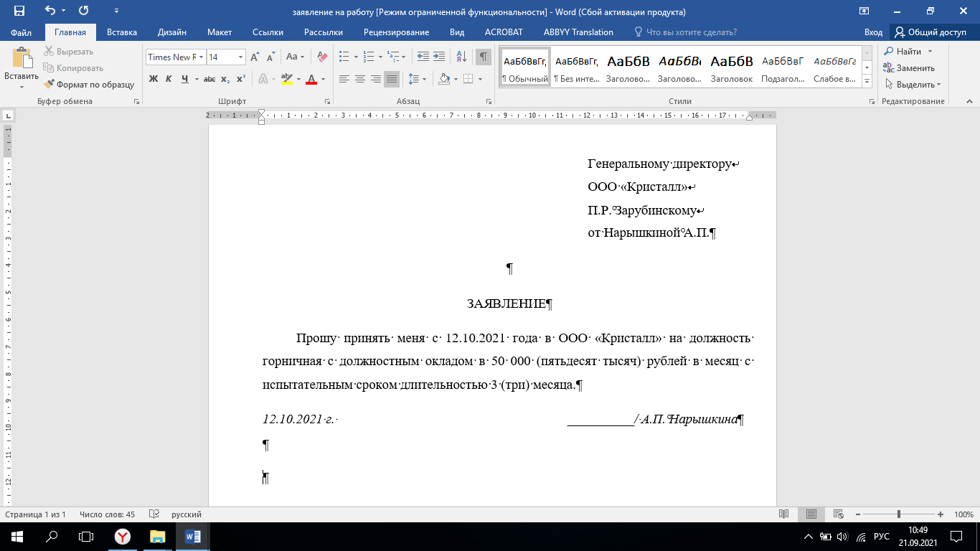Open Select (Выделить) dropdown
The width and height of the screenshot is (980, 551).
(x=912, y=85)
